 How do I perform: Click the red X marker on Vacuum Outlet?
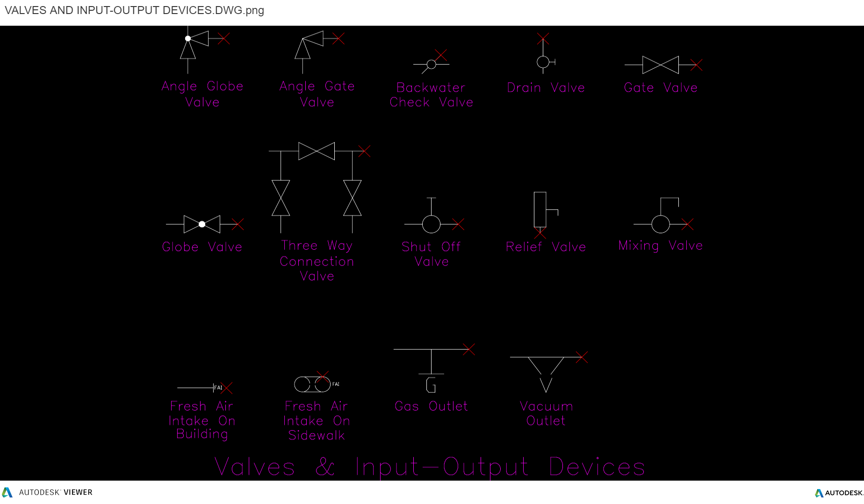pos(582,357)
